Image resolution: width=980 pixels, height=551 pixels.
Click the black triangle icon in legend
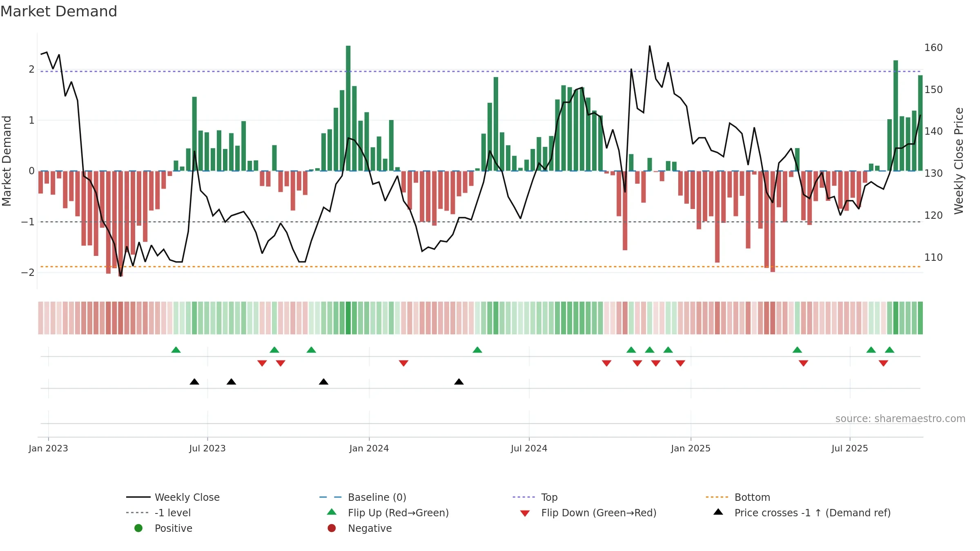[x=718, y=512]
